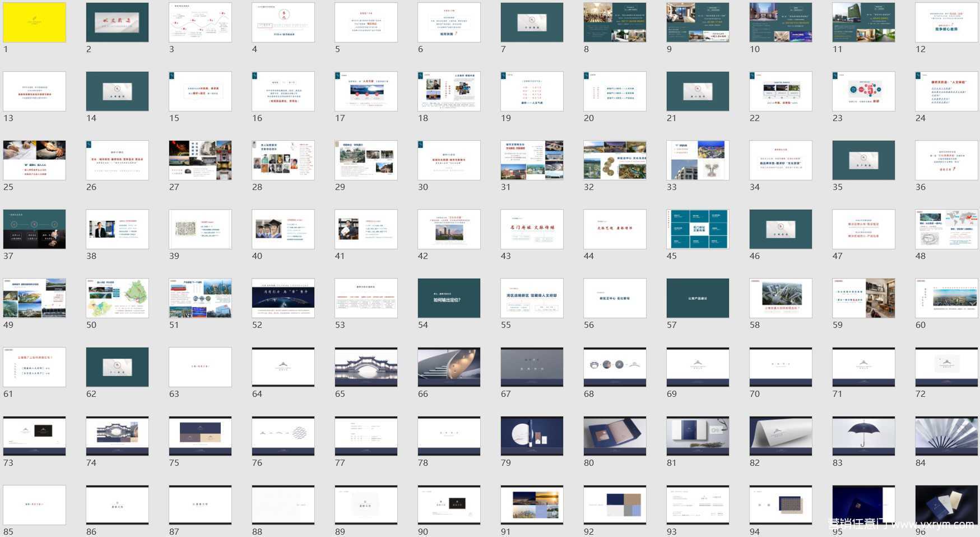Click slide 84 with folding fan image

(x=946, y=436)
